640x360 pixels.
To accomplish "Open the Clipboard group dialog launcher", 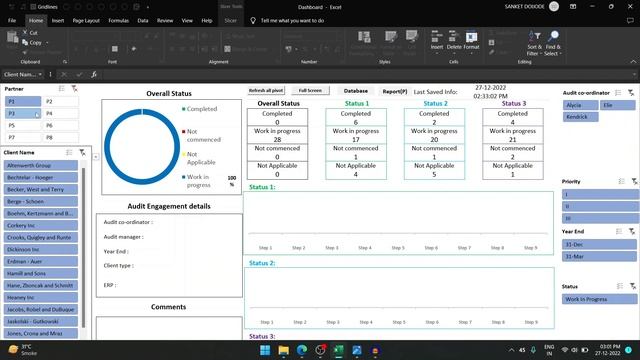I will pyautogui.click(x=65, y=62).
